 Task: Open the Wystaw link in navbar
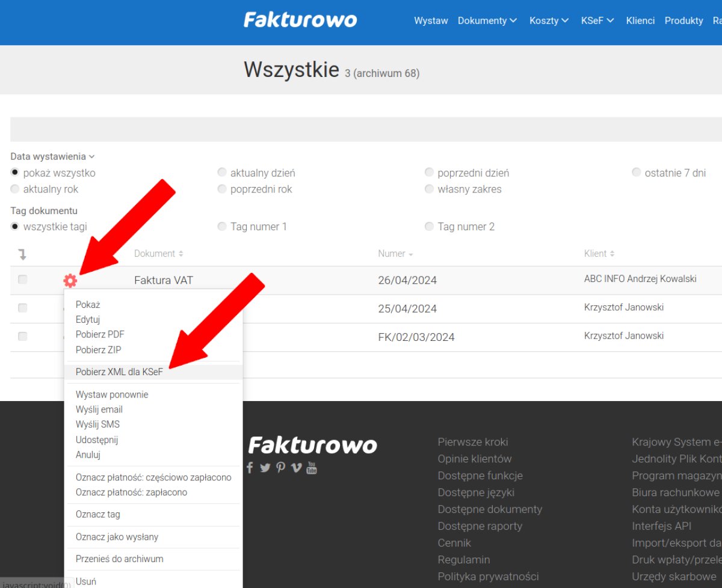click(431, 20)
